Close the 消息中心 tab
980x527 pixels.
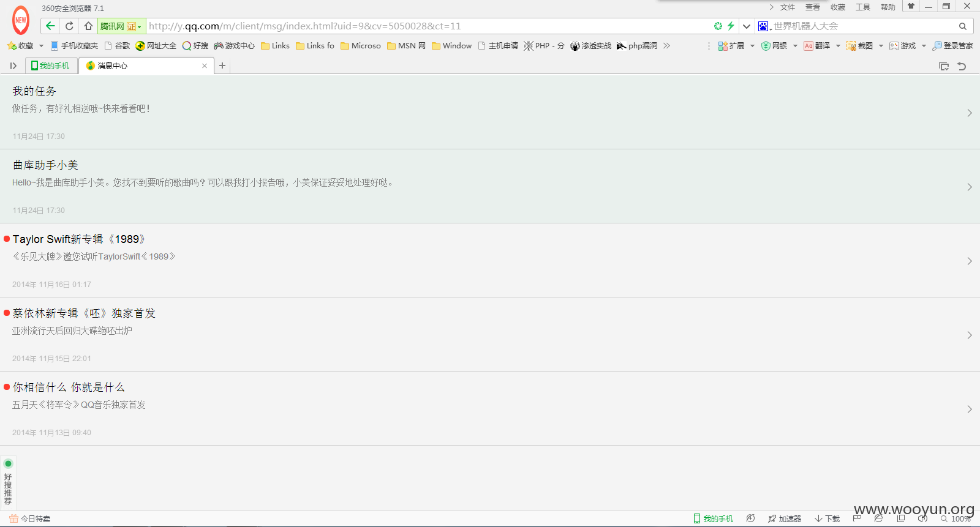click(205, 65)
